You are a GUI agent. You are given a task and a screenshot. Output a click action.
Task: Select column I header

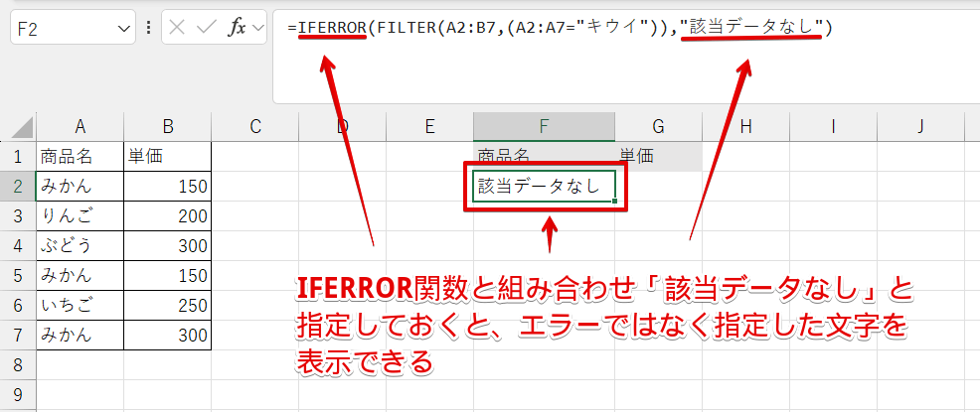point(833,127)
